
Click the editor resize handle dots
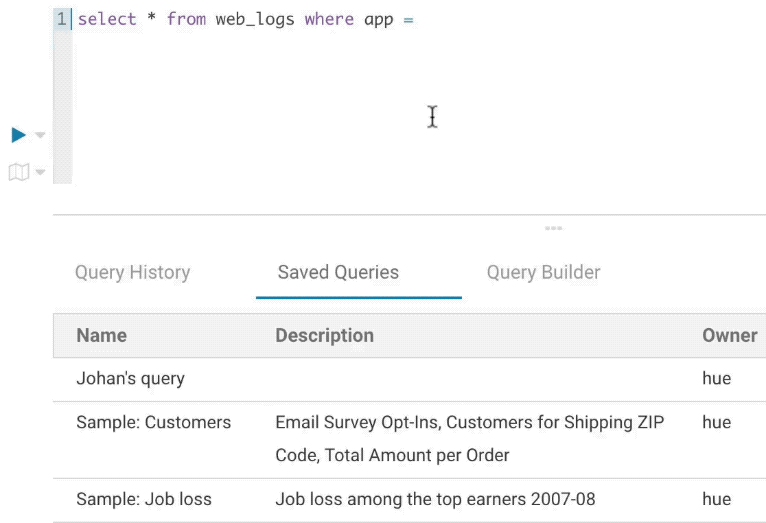tap(553, 228)
